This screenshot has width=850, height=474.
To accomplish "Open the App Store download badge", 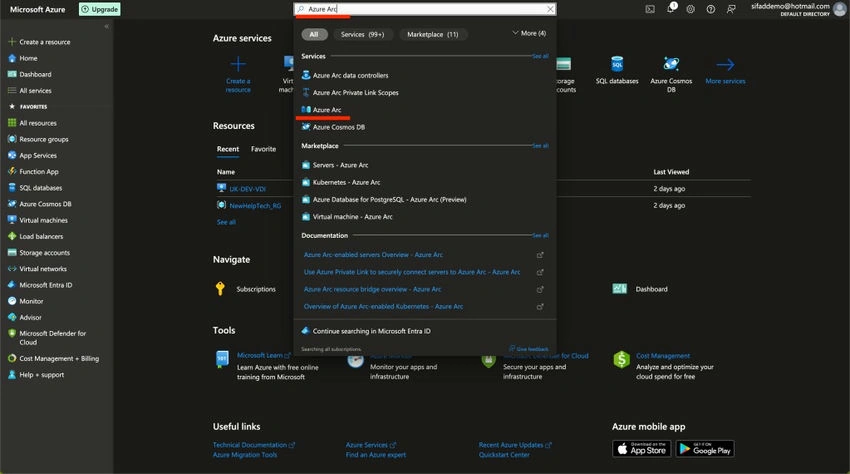I will (641, 449).
